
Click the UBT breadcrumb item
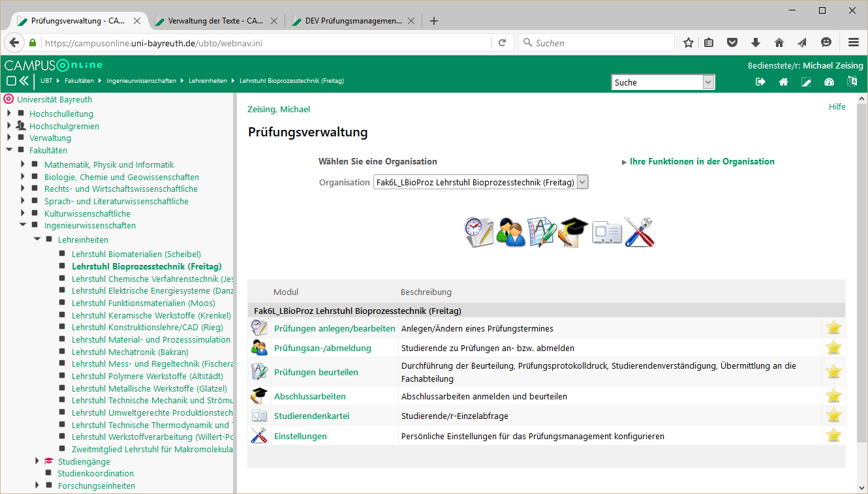(46, 81)
